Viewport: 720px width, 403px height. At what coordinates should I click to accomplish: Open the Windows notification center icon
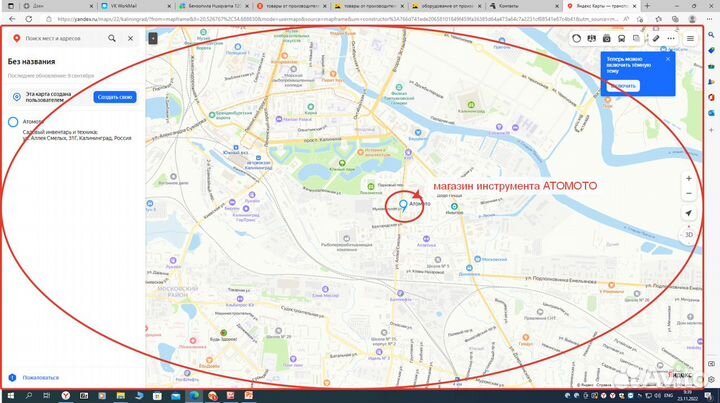point(708,396)
